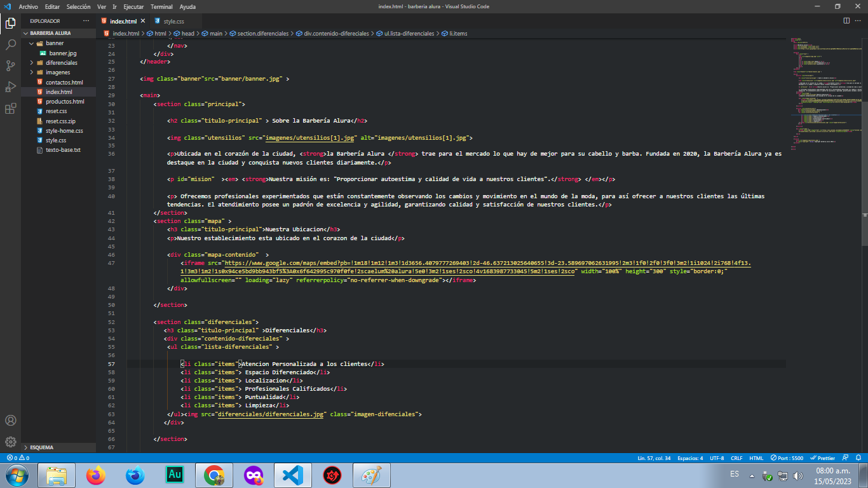Change line ending via CRLF status item

click(736, 457)
